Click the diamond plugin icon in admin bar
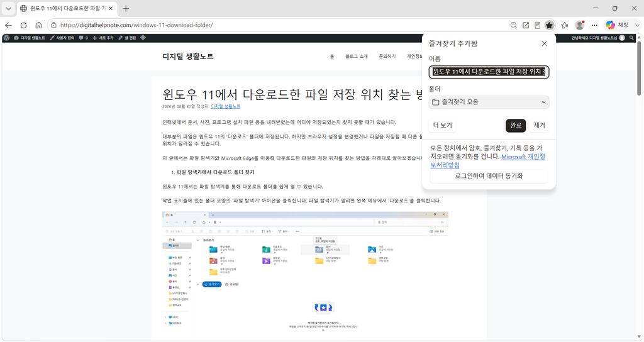This screenshot has height=342, width=644. pos(143,38)
